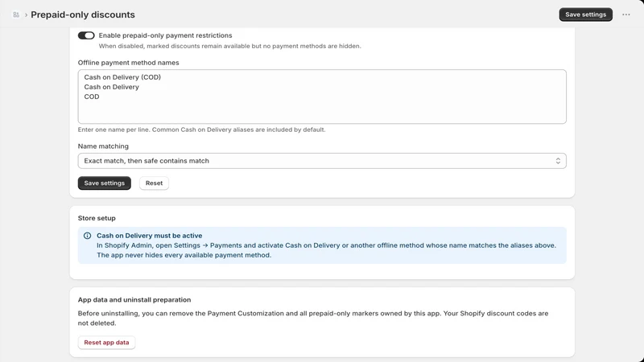The image size is (644, 362).
Task: Click the app icon in the breadcrumb
Action: click(16, 14)
